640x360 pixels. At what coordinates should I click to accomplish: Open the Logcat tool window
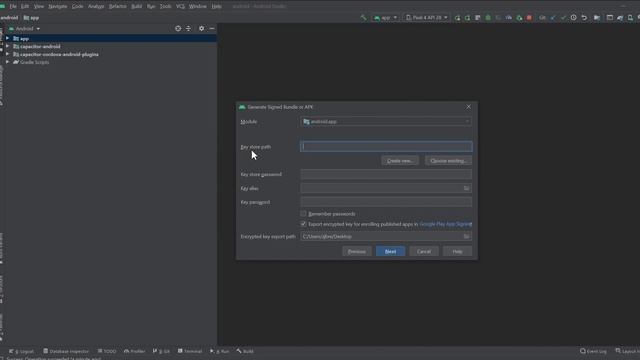tap(21, 351)
